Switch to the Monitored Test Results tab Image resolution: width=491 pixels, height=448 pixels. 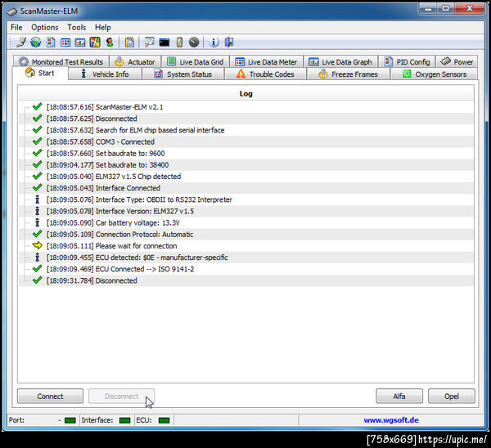click(61, 61)
